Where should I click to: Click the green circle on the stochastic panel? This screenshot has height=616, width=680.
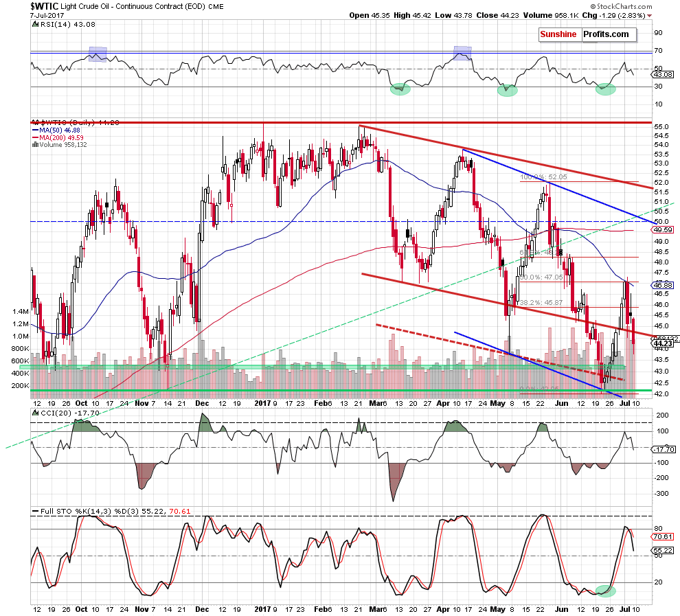(x=605, y=590)
